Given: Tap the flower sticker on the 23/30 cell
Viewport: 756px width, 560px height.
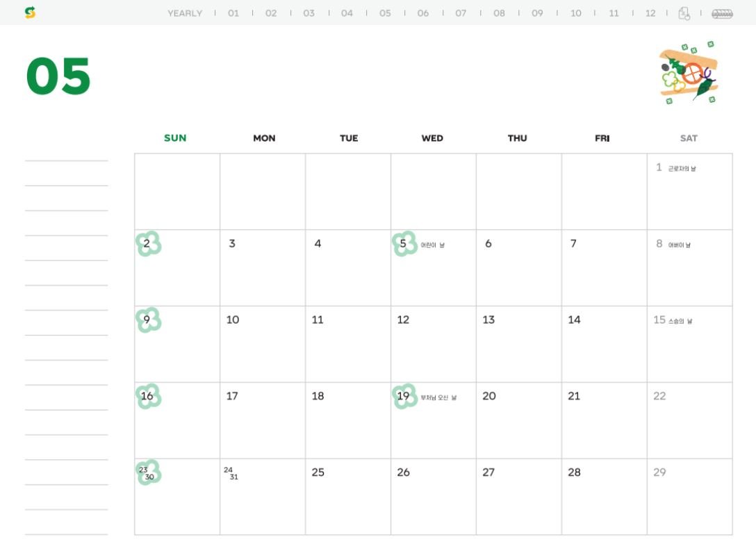Looking at the screenshot, I should [148, 472].
